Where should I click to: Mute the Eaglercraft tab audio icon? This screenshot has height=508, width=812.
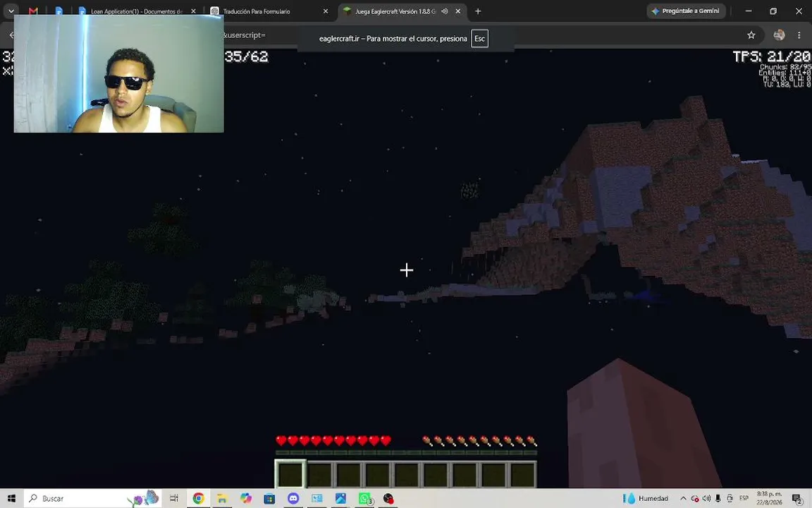444,11
